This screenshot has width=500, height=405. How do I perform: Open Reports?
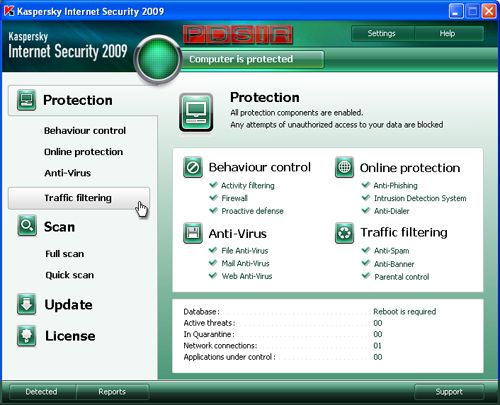(112, 392)
